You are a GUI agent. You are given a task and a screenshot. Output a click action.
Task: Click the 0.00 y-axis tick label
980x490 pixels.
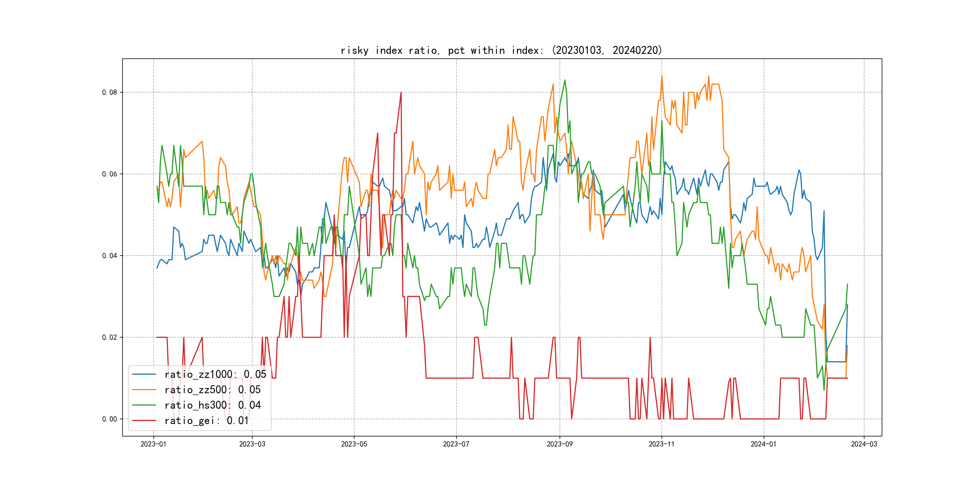[109, 419]
